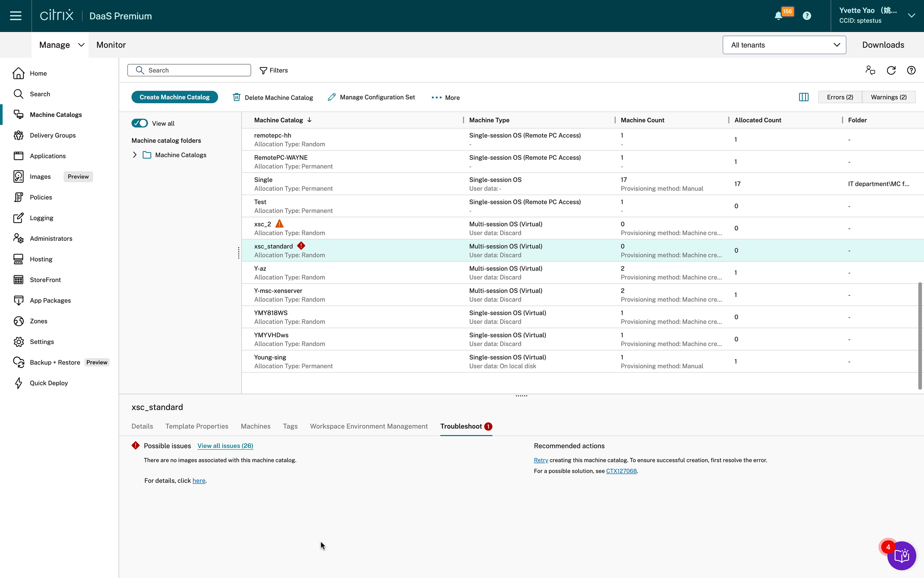
Task: Click the Warnings (2) button
Action: [x=889, y=97]
